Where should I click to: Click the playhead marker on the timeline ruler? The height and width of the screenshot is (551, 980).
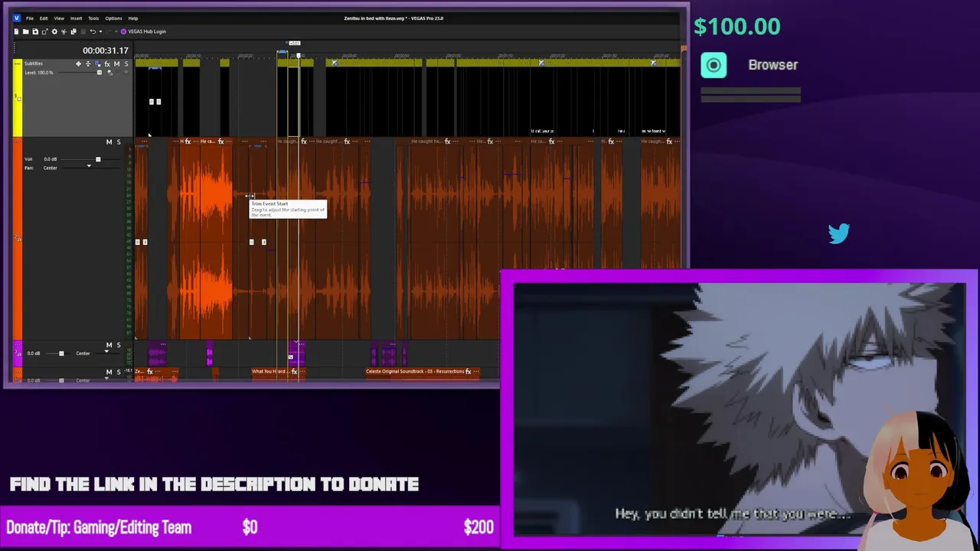pos(299,55)
